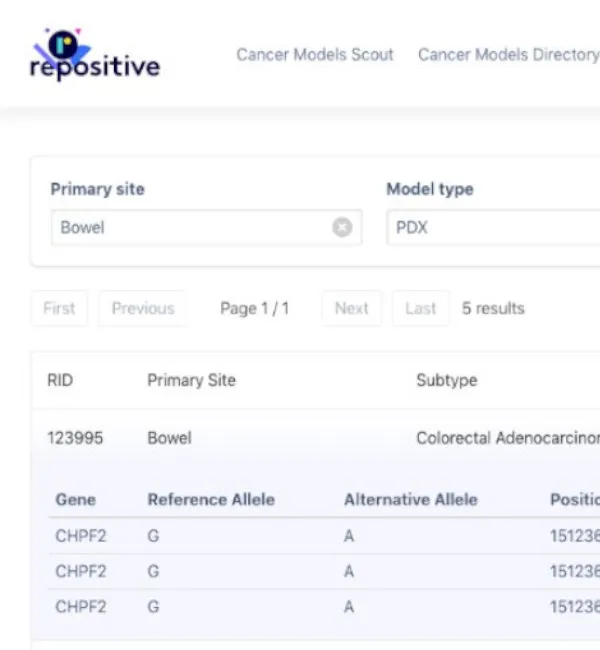Image resolution: width=600 pixels, height=650 pixels.
Task: Open Cancer Models Directory page
Action: coord(507,55)
